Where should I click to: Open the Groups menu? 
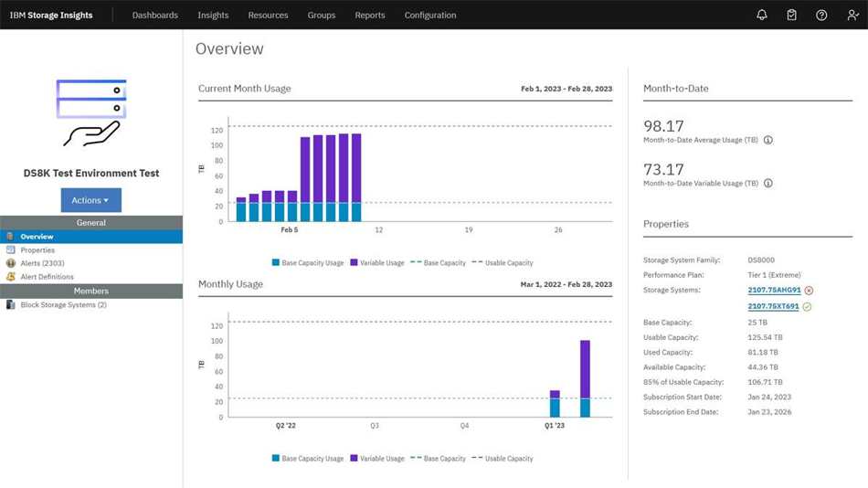click(x=322, y=15)
